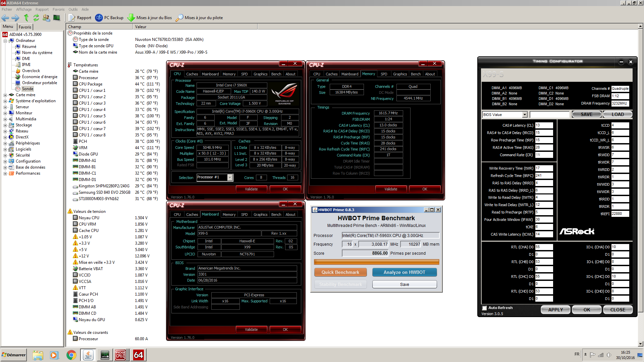This screenshot has width=644, height=362.
Task: Open the Rapport report icon
Action: (72, 18)
